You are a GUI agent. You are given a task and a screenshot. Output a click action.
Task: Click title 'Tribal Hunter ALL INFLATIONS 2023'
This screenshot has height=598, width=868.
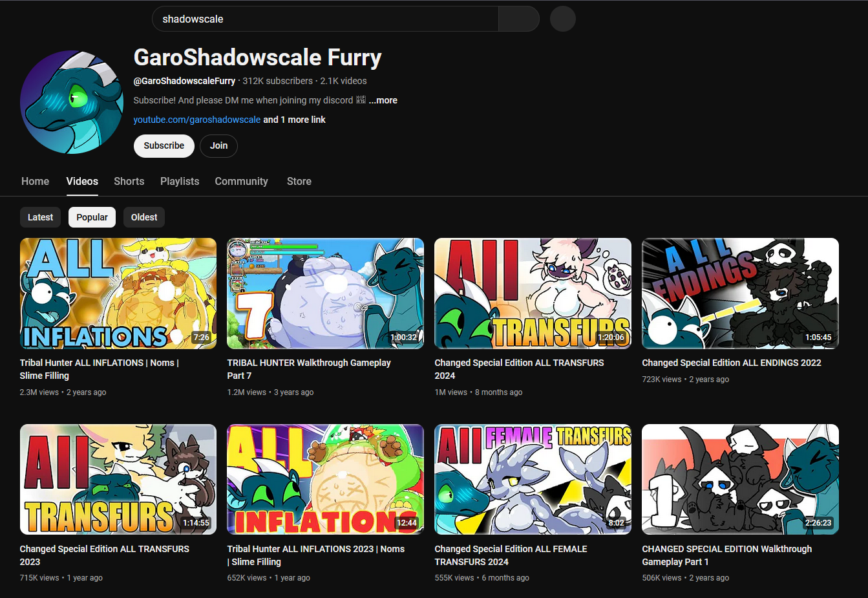pos(316,555)
